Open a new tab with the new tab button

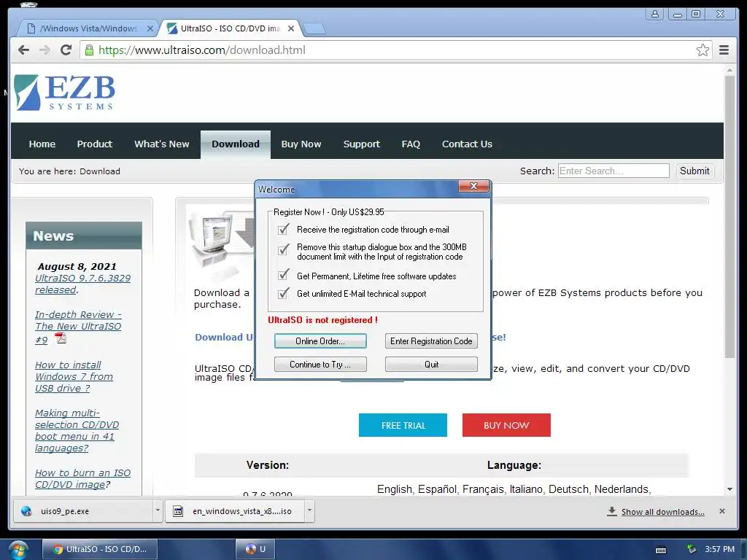[x=314, y=28]
